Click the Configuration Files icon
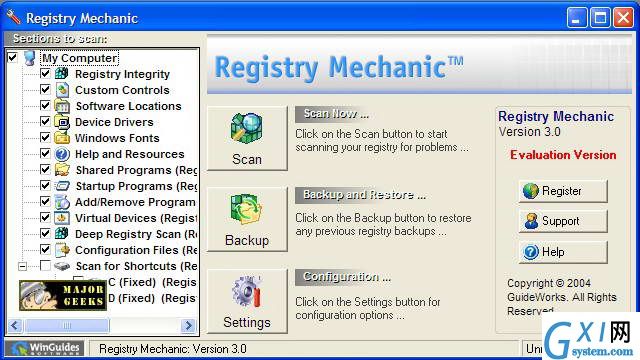The width and height of the screenshot is (640, 360). pos(62,250)
